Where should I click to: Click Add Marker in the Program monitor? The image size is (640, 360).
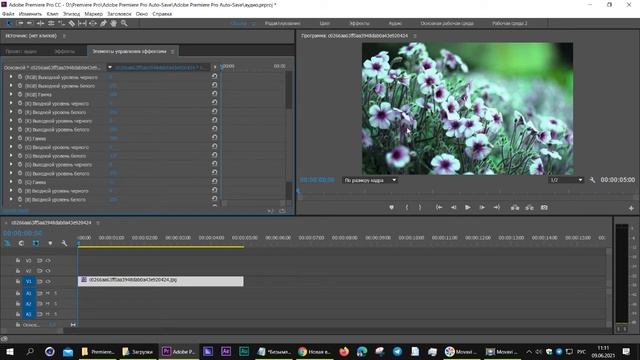click(x=391, y=207)
